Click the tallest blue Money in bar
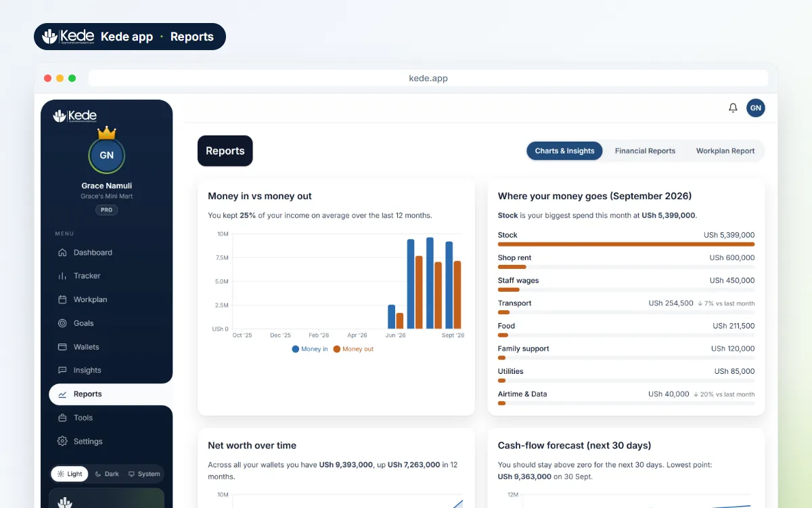The image size is (812, 508). (x=430, y=283)
